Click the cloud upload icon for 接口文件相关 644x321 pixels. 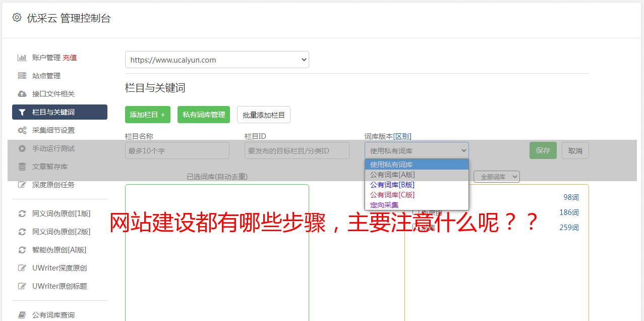pyautogui.click(x=22, y=94)
